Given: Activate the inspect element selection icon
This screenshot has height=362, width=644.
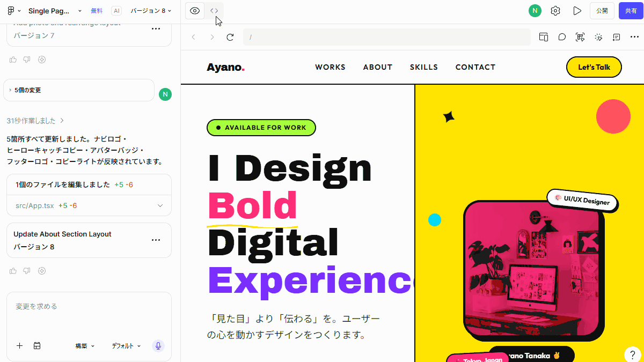Looking at the screenshot, I should [x=580, y=37].
